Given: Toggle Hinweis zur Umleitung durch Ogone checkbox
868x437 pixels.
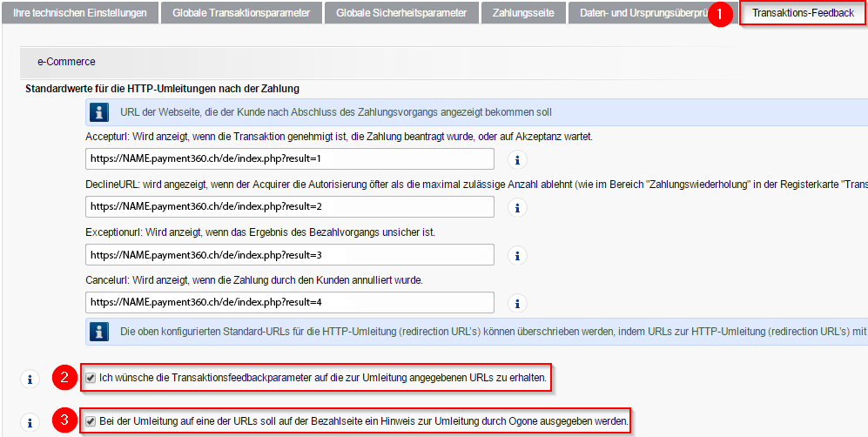Looking at the screenshot, I should [91, 421].
